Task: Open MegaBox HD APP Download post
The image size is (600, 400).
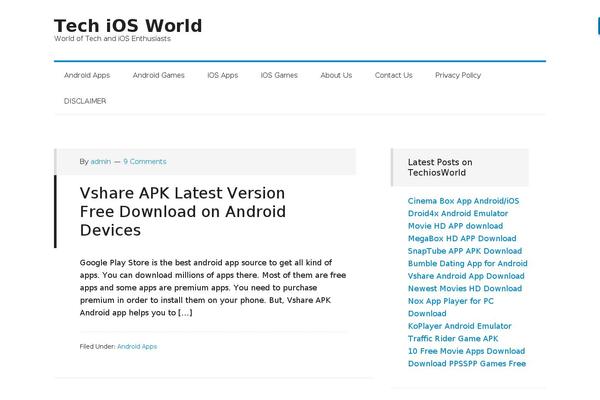Action: 462,238
